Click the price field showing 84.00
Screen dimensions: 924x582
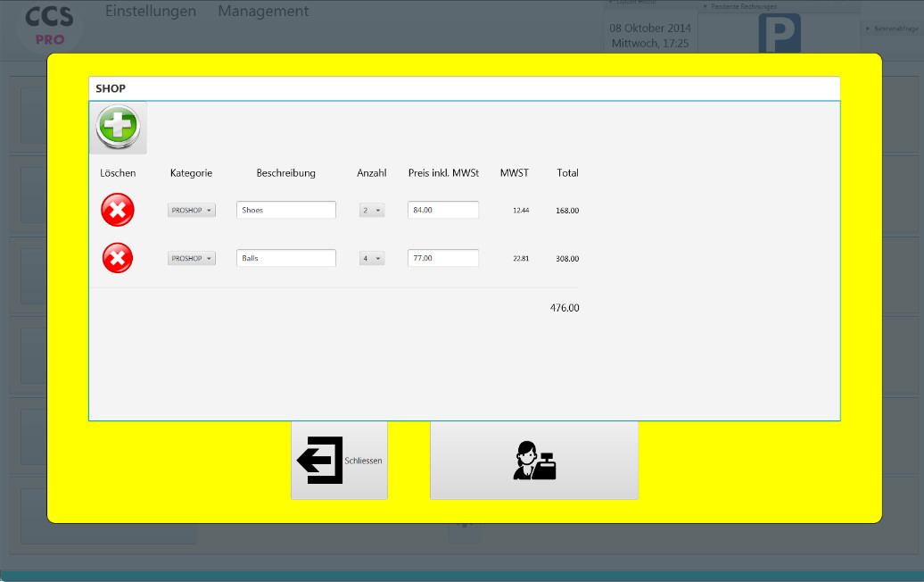pos(442,211)
